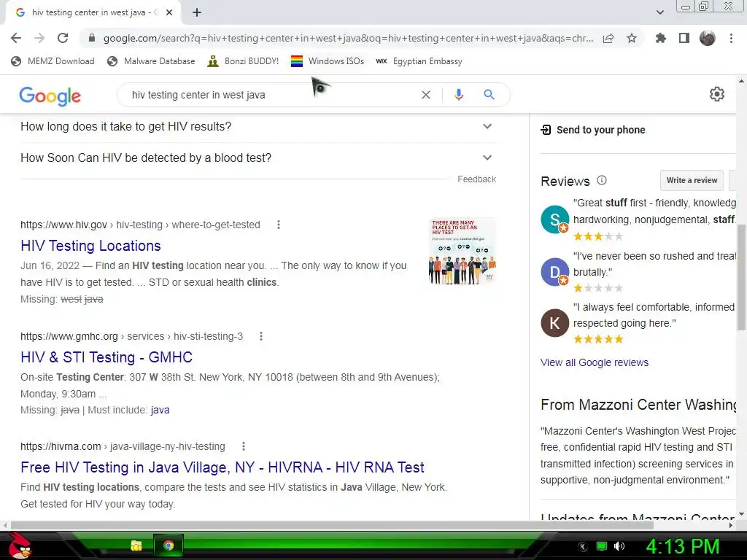Click the horizontal scrollbar at bottom

(x=332, y=526)
